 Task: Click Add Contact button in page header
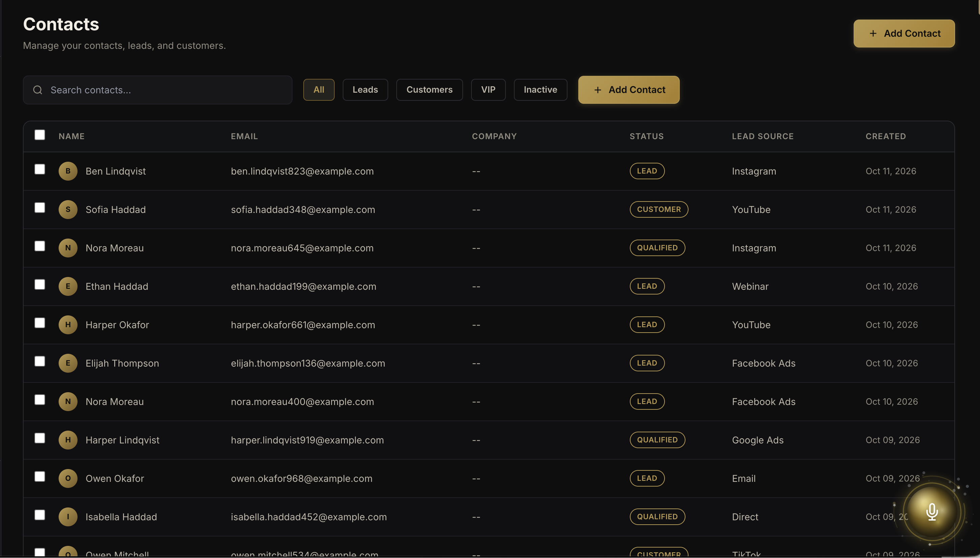pos(904,33)
